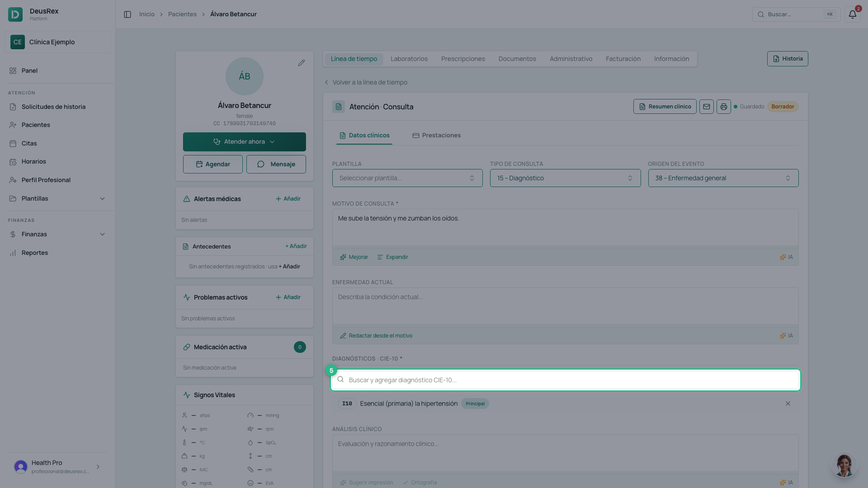Open the Seleccionar plantilla dropdown
868x488 pixels.
(x=407, y=178)
